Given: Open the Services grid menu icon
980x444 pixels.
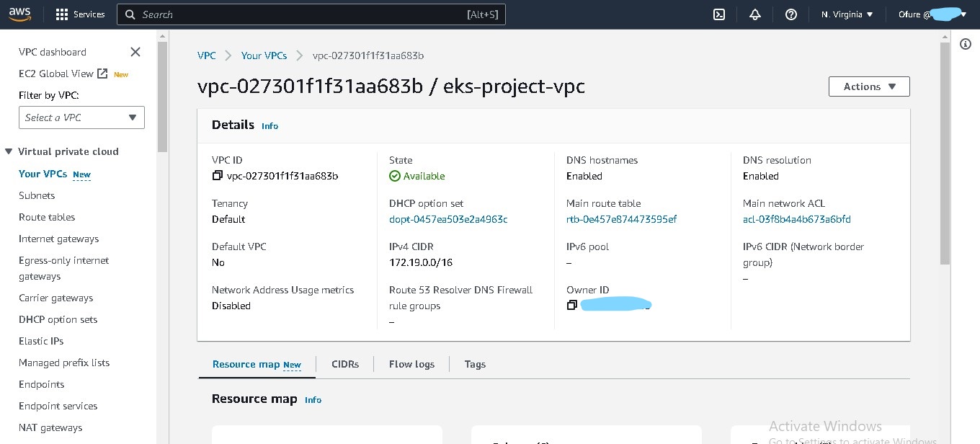Looking at the screenshot, I should [x=62, y=14].
